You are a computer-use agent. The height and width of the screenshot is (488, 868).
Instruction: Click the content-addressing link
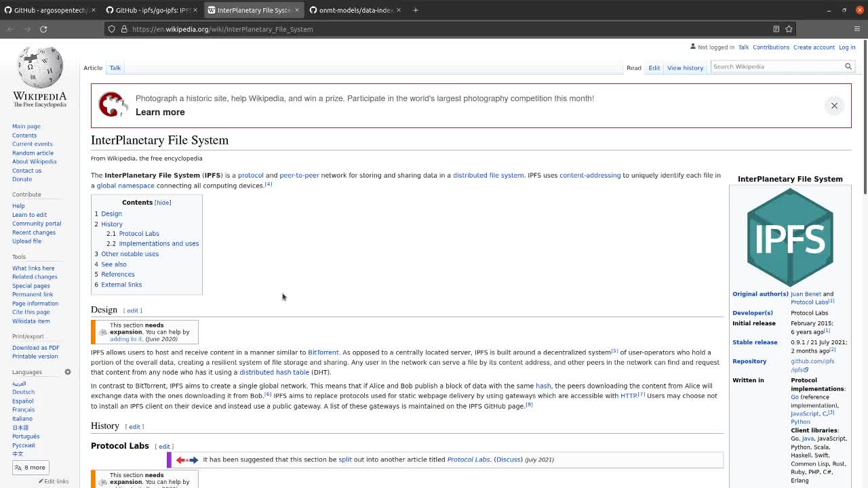(x=590, y=176)
